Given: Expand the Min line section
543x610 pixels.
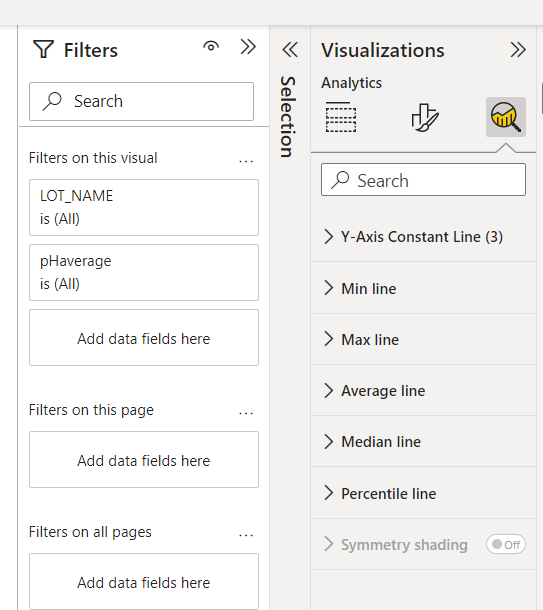Looking at the screenshot, I should click(x=423, y=288).
